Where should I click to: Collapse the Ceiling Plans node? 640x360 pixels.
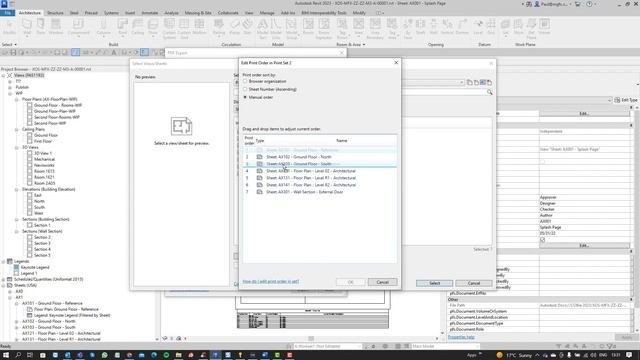[x=17, y=129]
